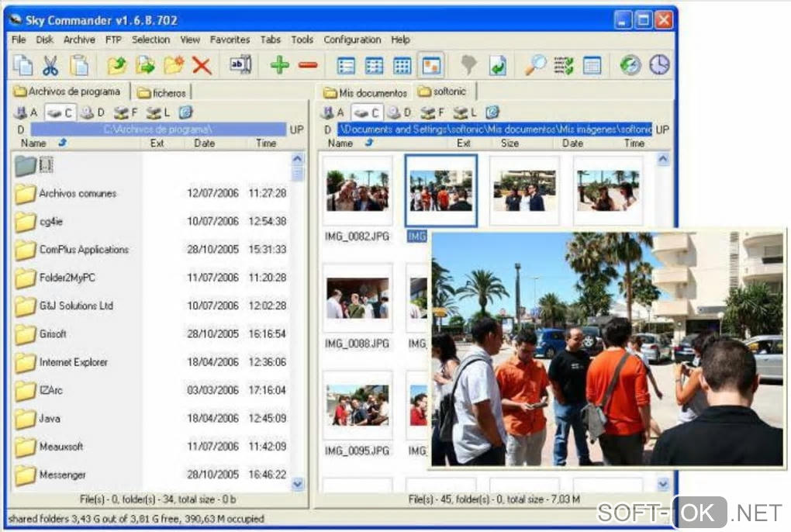
Task: Click the red minus deselect icon
Action: click(308, 65)
